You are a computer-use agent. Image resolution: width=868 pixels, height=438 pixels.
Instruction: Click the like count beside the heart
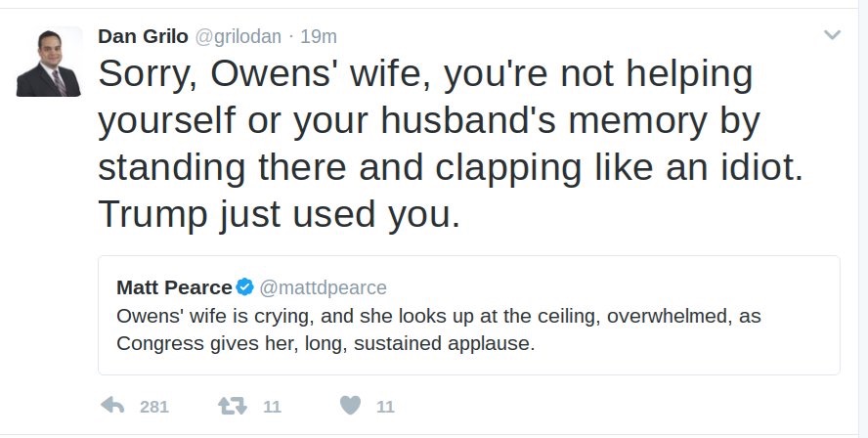tap(385, 407)
